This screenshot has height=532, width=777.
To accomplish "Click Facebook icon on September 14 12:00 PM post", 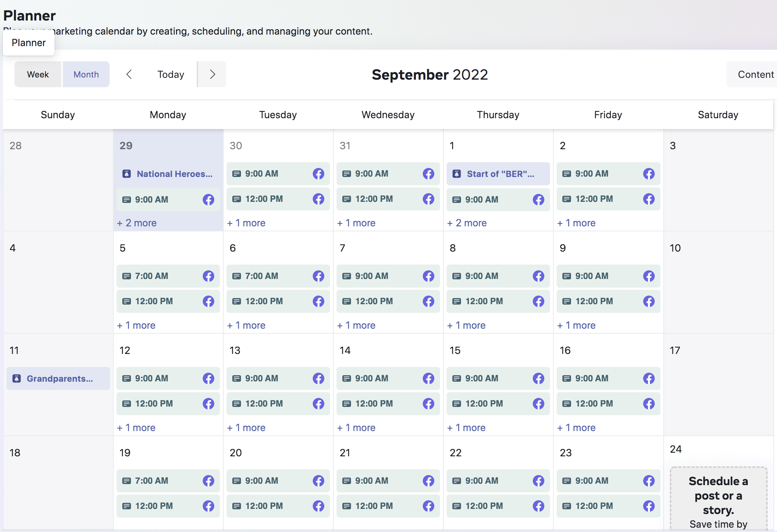I will [x=428, y=404].
